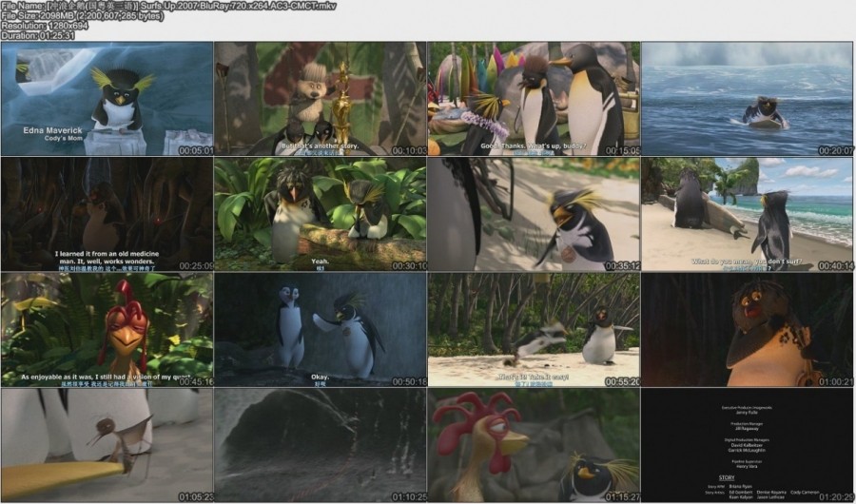
Task: Click the subtitle 'Okay.'
Action: click(320, 377)
